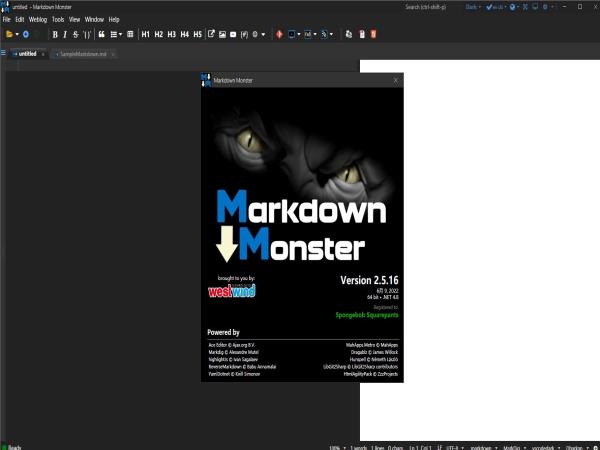Insert a table with the grid icon
Screen dimensions: 600x450
[130, 34]
